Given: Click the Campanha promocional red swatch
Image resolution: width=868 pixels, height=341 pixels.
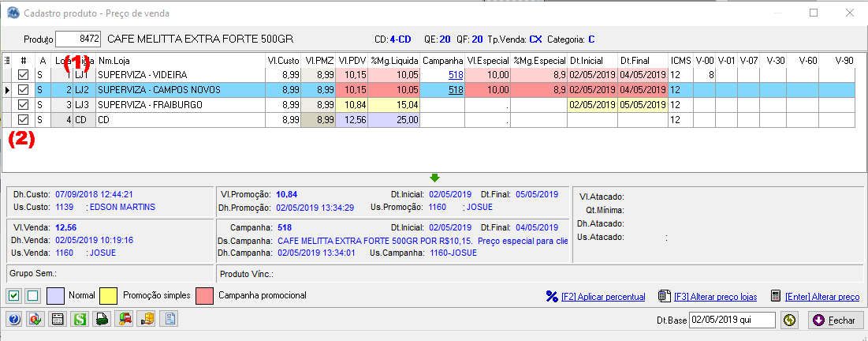Looking at the screenshot, I should point(206,296).
